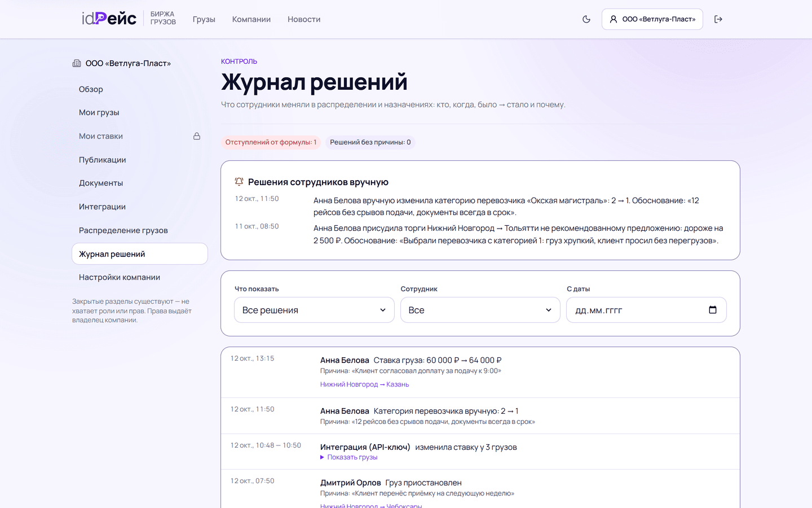Click Категория перевозчика вручную: 2 → 1 entry
Screen dimensions: 812x508
[x=446, y=411]
